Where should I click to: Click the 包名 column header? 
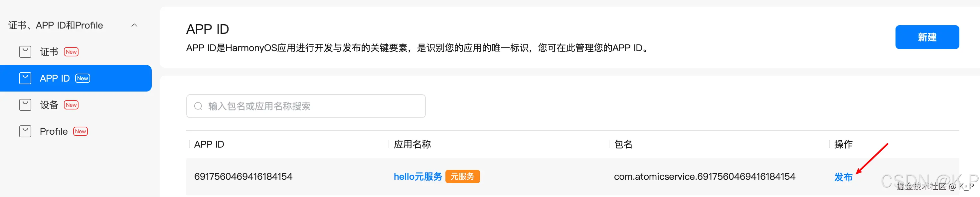point(623,144)
